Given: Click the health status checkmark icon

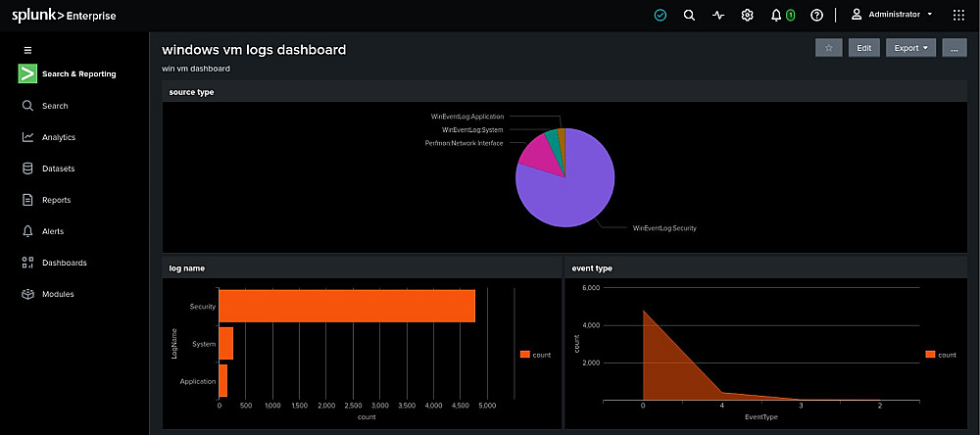Looking at the screenshot, I should pos(660,16).
